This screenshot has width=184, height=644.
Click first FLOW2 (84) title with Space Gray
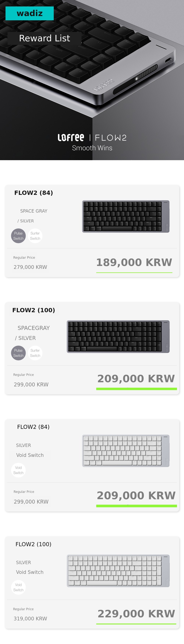(x=34, y=193)
